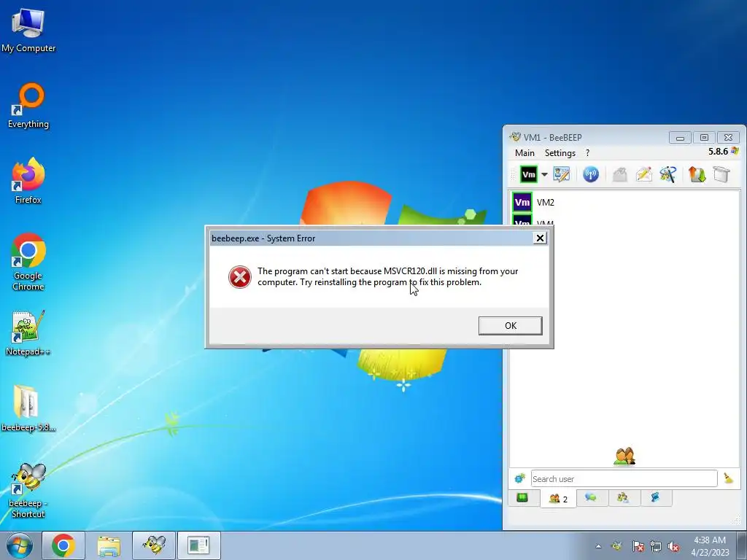This screenshot has height=560, width=747.
Task: Open the ? help menu in BeeBEEP
Action: (x=587, y=153)
